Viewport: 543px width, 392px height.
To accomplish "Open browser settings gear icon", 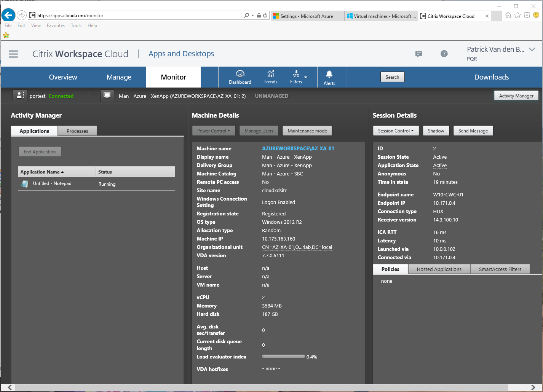I will pos(527,15).
